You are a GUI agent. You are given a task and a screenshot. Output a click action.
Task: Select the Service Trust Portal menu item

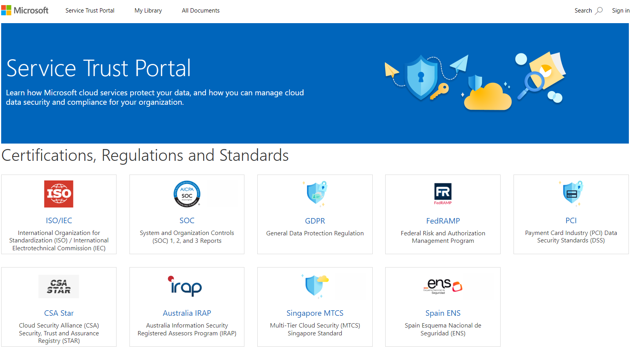[x=90, y=10]
